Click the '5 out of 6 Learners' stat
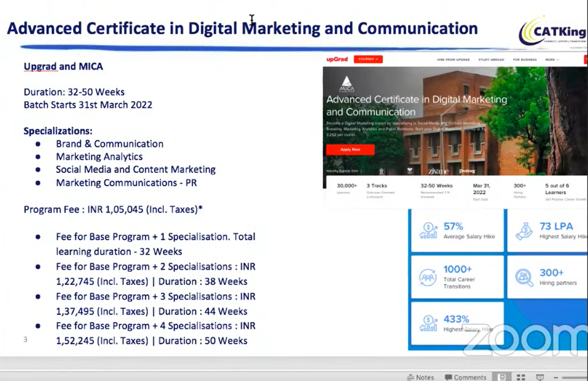Image resolution: width=588 pixels, height=381 pixels. tap(565, 192)
